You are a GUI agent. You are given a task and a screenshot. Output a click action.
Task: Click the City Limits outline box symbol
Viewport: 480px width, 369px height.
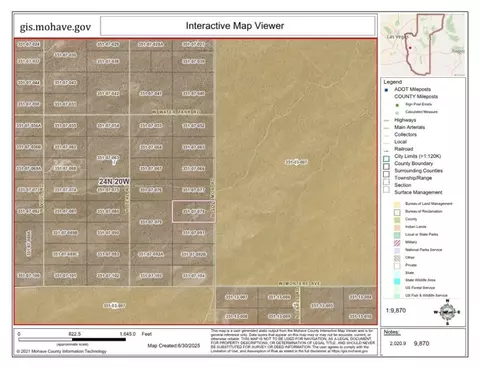point(386,159)
